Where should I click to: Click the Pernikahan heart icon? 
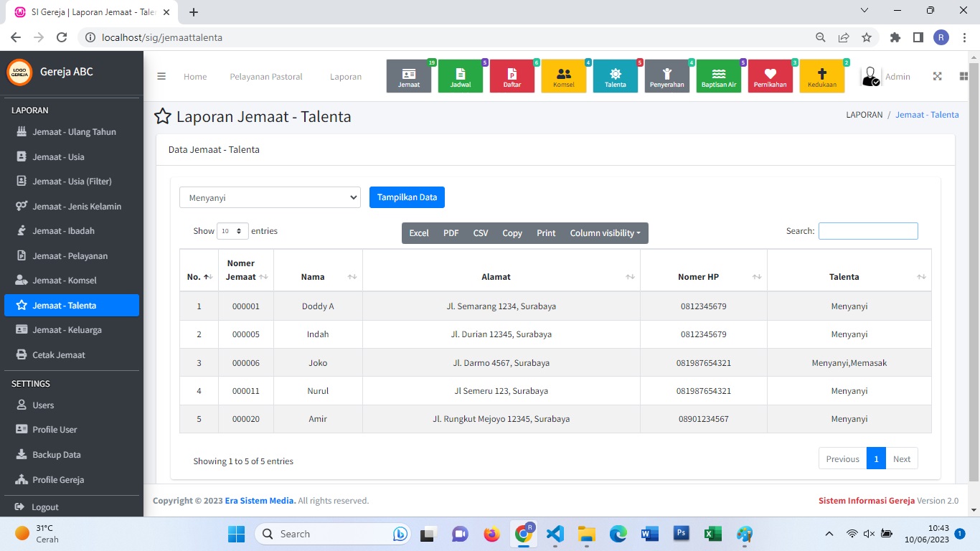coord(771,76)
